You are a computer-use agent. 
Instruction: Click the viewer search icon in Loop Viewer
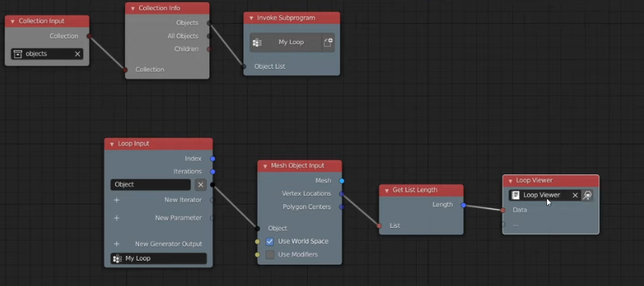click(x=587, y=195)
